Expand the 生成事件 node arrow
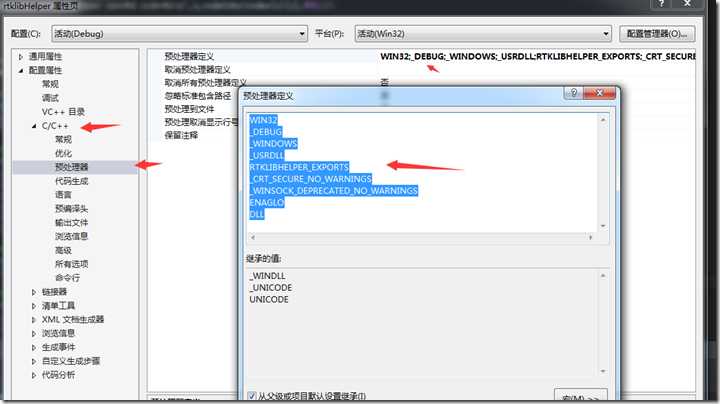This screenshot has width=720, height=404. coord(34,348)
